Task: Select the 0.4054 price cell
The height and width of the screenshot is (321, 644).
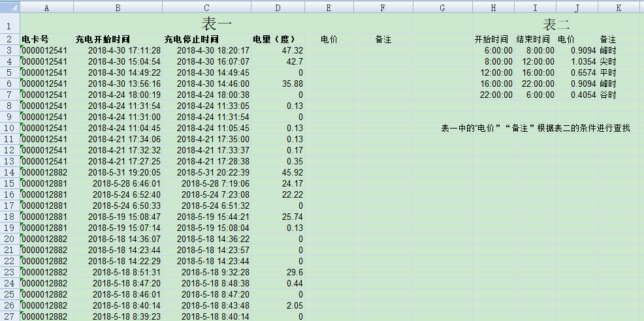Action: coord(577,95)
